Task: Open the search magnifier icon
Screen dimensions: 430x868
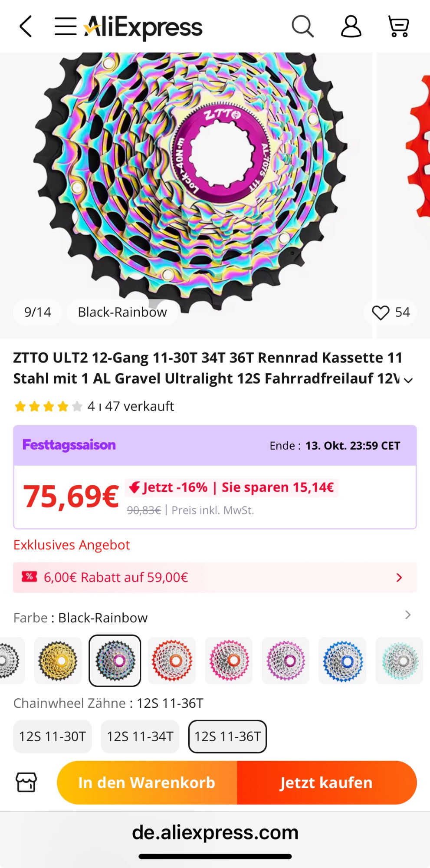Action: 302,26
